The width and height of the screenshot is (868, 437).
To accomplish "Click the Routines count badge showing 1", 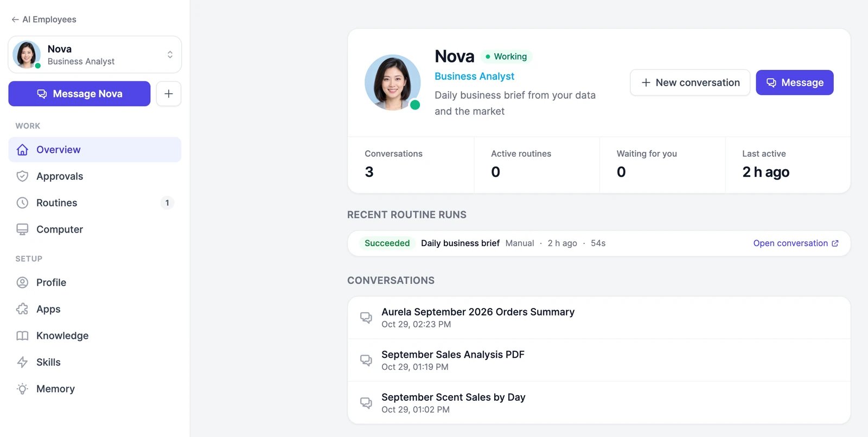I will 167,203.
